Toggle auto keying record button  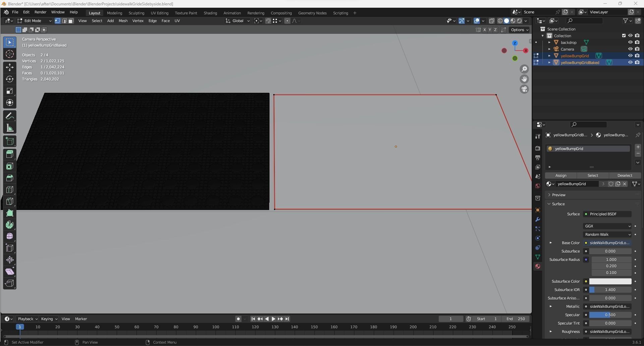[x=238, y=319]
